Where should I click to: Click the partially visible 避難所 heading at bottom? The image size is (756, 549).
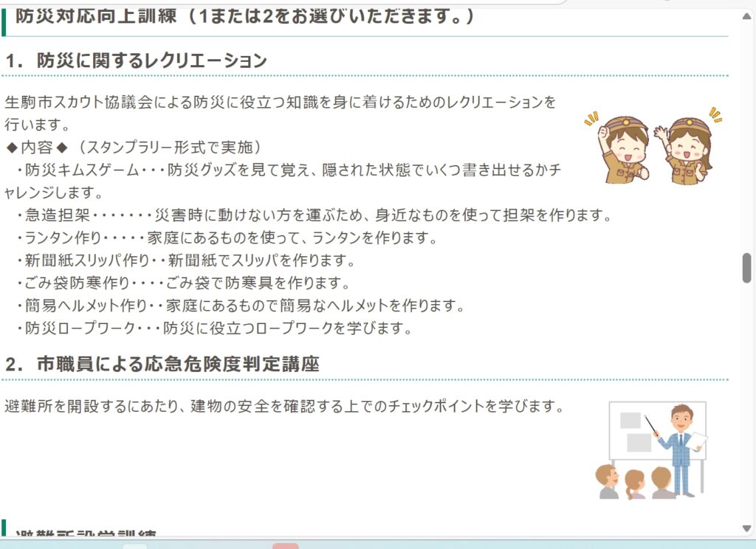click(x=86, y=532)
